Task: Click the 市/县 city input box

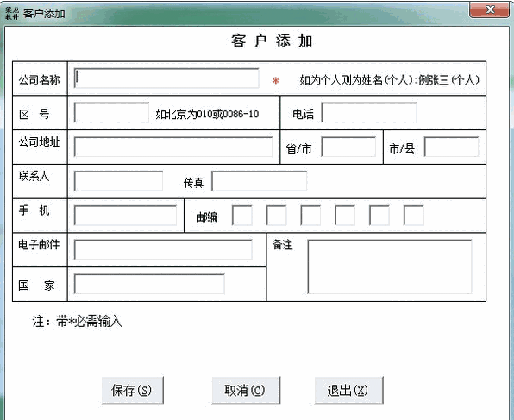Action: (x=451, y=147)
